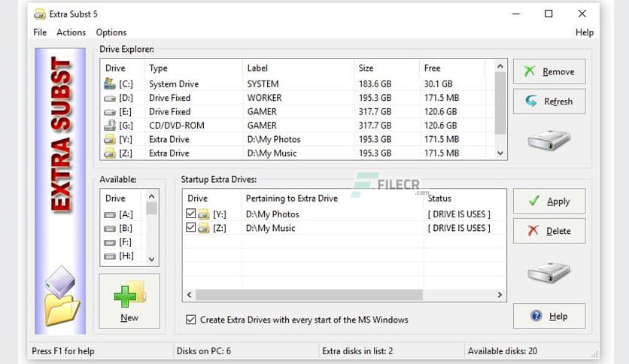Click the C: system drive icon

[110, 83]
